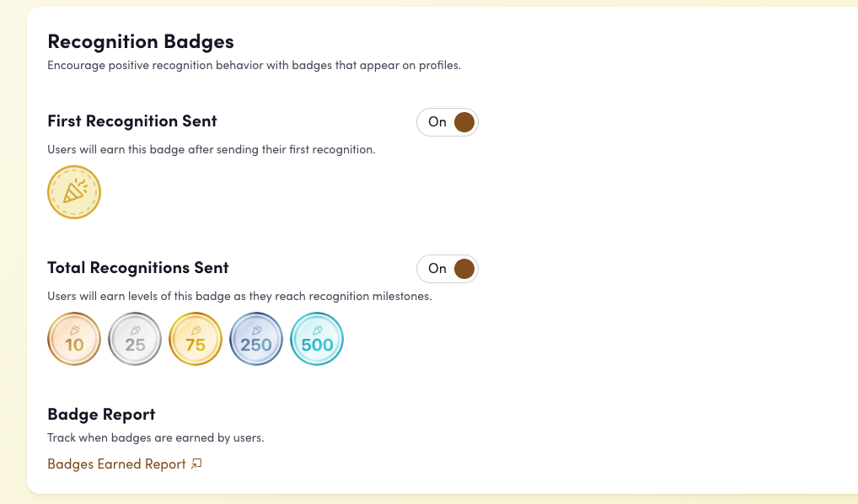Screen dimensions: 858x504
Task: Open the Badges Earned Report
Action: point(115,464)
